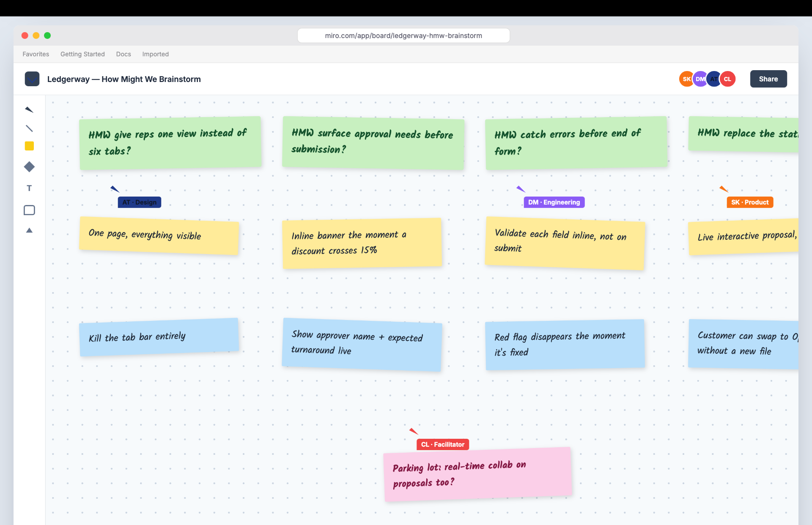
Task: Click the AT collaborator avatar
Action: click(x=713, y=79)
